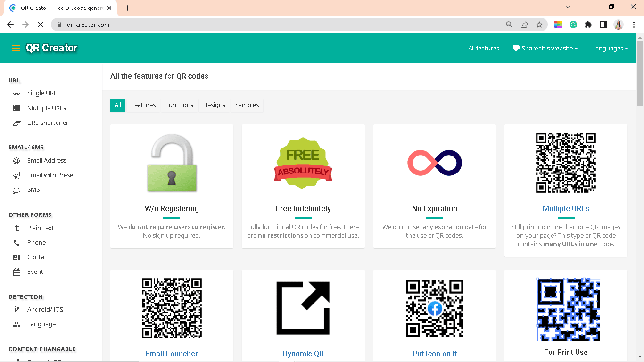Click the Android/iOS branch icon
This screenshot has height=362, width=644.
tap(17, 310)
